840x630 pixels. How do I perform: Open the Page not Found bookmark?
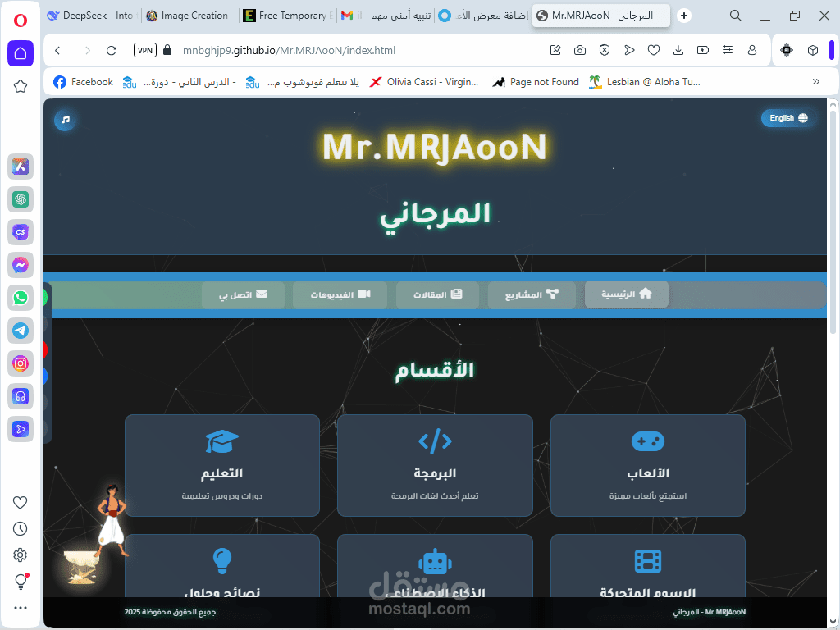pyautogui.click(x=536, y=82)
